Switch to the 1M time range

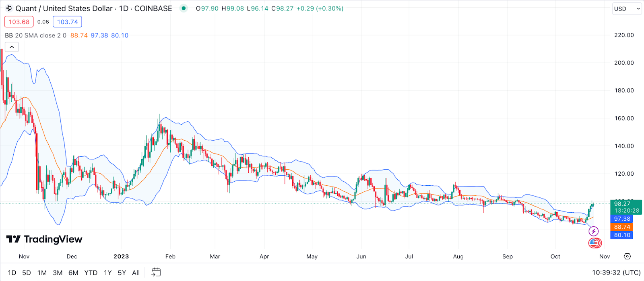pyautogui.click(x=42, y=273)
